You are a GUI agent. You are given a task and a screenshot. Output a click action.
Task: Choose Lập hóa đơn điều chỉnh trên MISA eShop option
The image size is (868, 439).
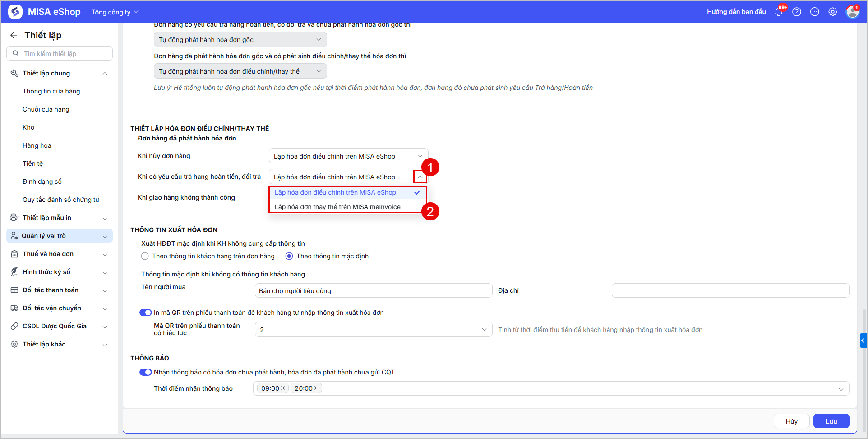347,192
